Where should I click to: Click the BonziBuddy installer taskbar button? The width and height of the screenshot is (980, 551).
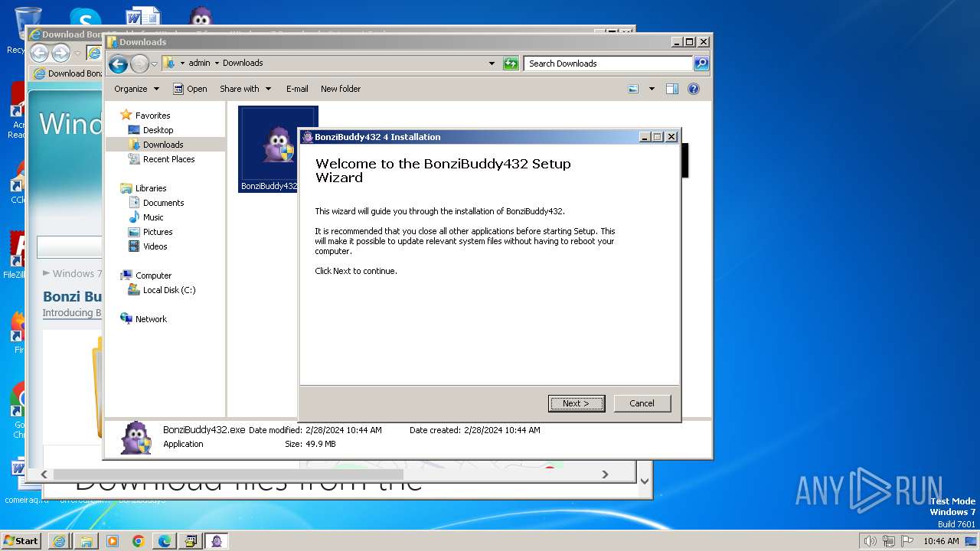(x=217, y=541)
